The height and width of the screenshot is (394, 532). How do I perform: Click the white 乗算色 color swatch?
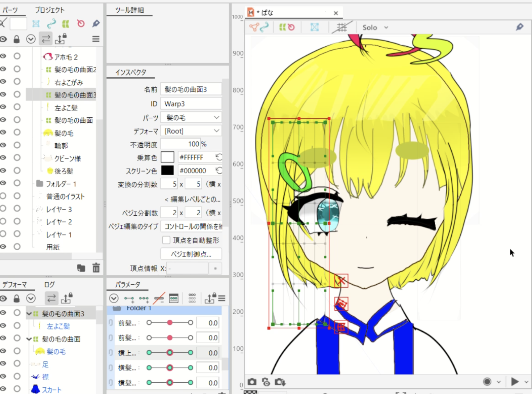[x=168, y=157]
